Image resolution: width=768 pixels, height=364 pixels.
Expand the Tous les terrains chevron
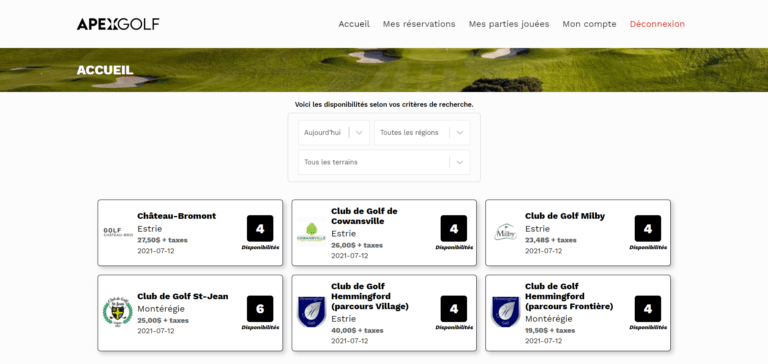pyautogui.click(x=459, y=162)
